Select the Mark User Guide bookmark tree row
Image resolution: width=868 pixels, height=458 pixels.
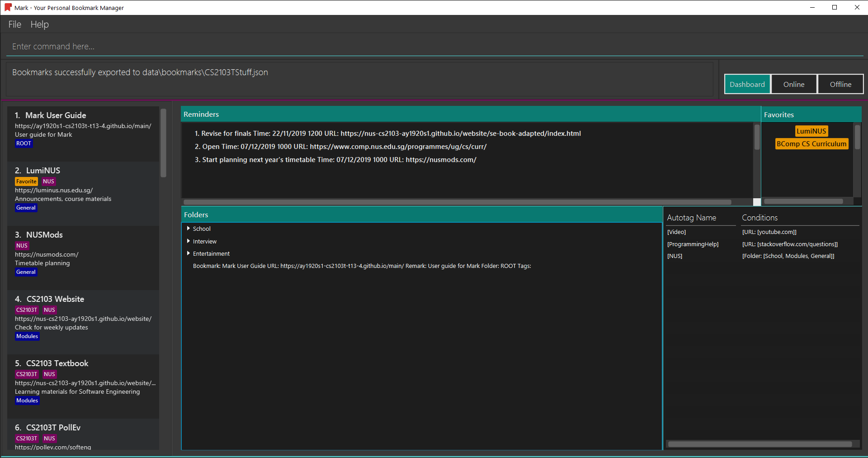pyautogui.click(x=362, y=266)
